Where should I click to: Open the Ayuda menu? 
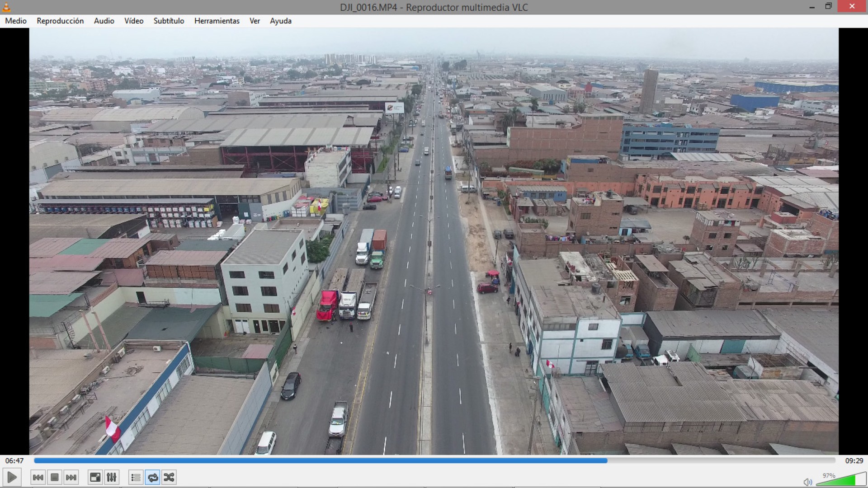pyautogui.click(x=281, y=21)
